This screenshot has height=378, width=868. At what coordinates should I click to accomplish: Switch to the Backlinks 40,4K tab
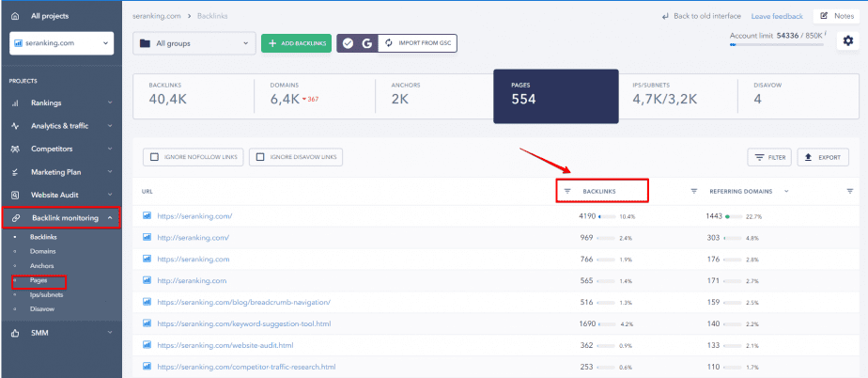coord(194,95)
